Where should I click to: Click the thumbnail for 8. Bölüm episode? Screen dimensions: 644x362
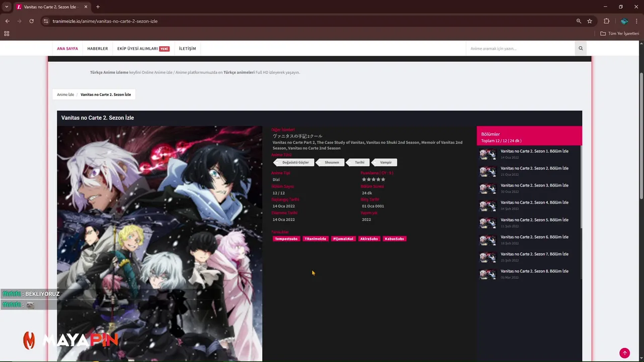[488, 274]
